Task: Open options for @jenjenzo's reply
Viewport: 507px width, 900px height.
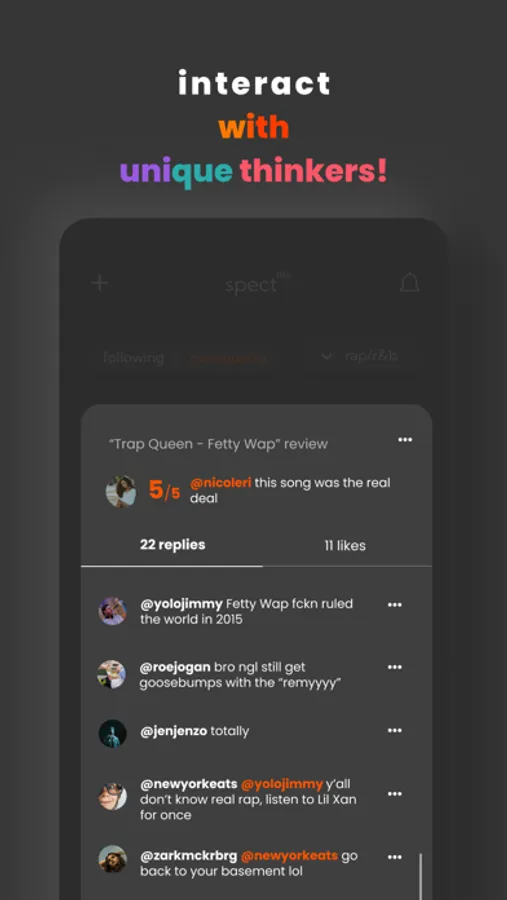Action: coord(394,731)
